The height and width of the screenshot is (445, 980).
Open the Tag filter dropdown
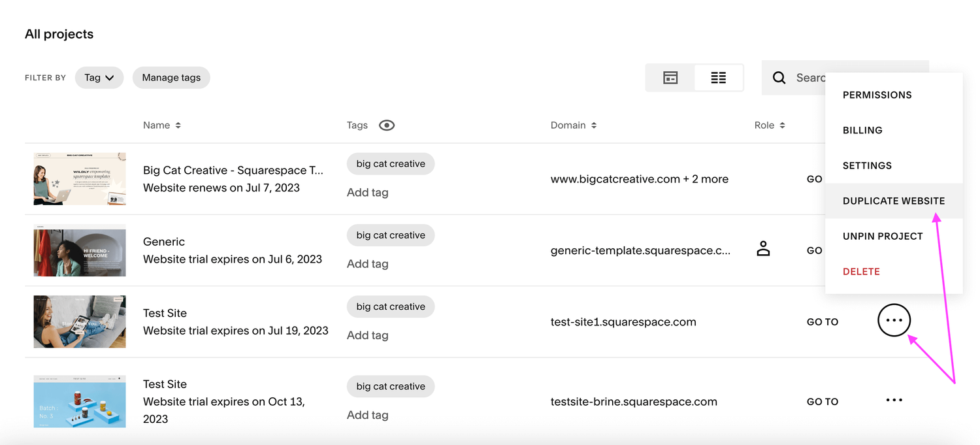(99, 77)
